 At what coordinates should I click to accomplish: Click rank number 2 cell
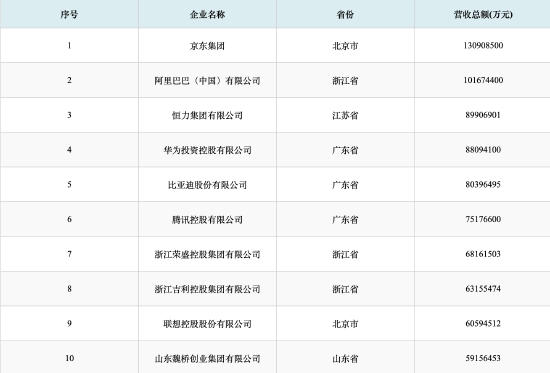pyautogui.click(x=69, y=80)
